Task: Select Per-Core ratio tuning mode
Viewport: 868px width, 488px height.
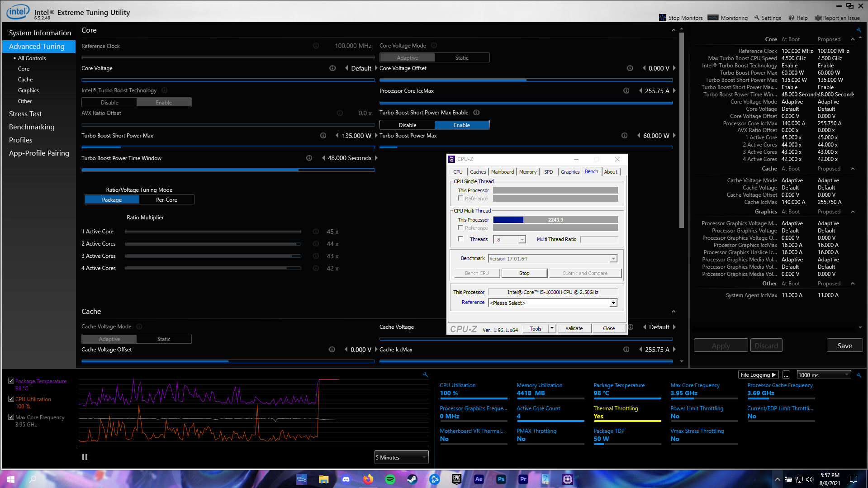Action: click(x=166, y=200)
